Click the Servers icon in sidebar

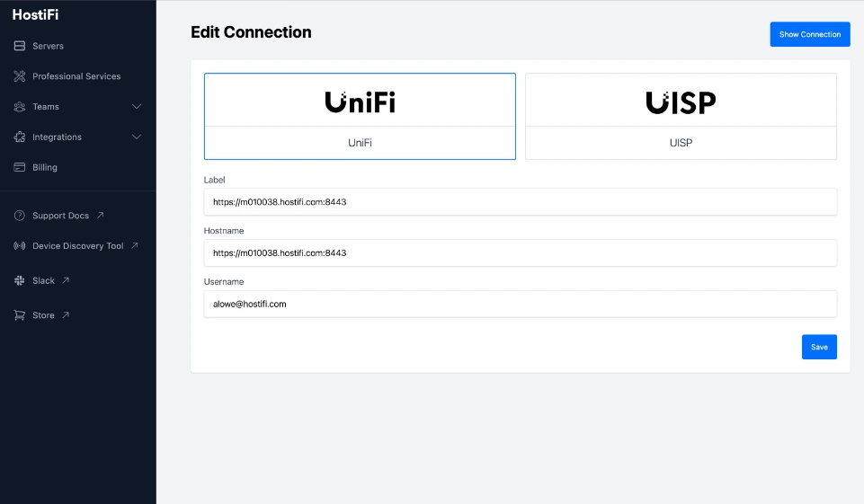click(x=19, y=46)
